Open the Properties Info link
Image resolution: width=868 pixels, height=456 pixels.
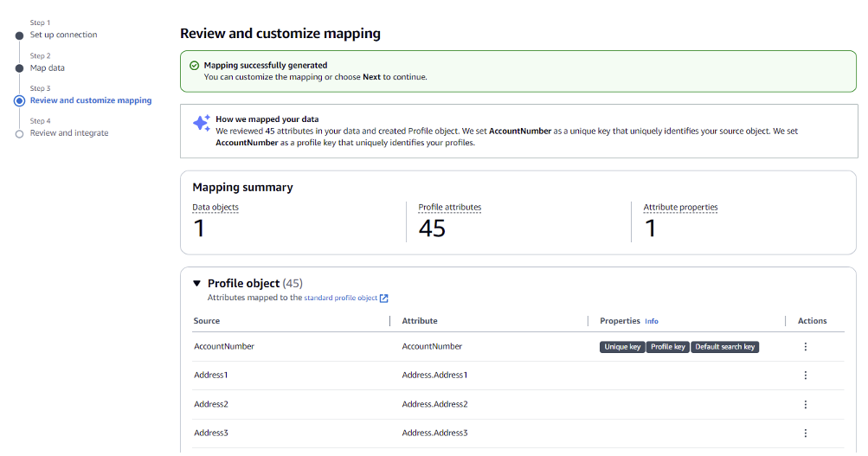[652, 321]
